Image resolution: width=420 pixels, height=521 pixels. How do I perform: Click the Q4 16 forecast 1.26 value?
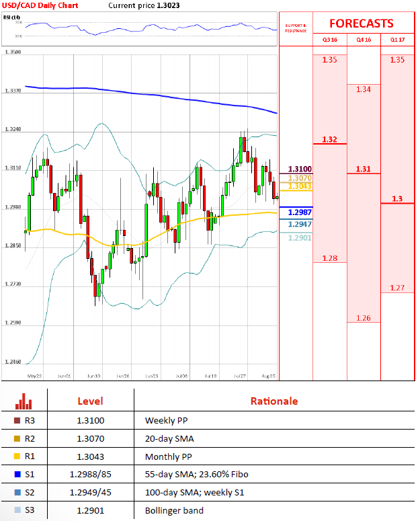click(364, 318)
